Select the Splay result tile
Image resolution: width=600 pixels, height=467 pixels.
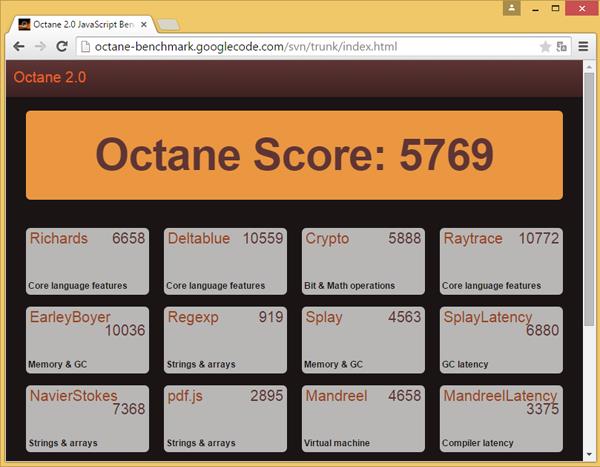363,340
